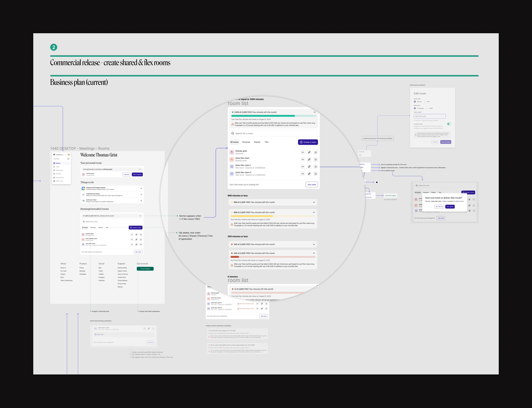532x408 pixels.
Task: Click the red 200 minutes progress bar
Action: pos(273,257)
